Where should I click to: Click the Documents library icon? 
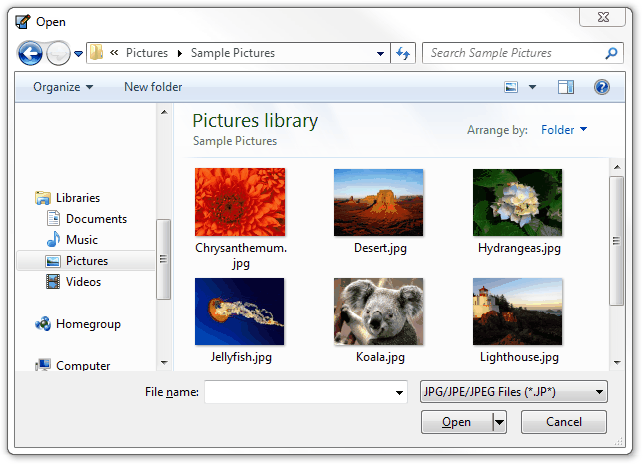pos(53,218)
